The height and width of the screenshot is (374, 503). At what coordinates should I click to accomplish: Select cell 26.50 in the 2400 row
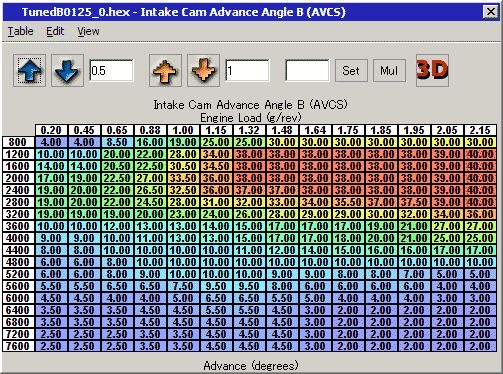(150, 190)
